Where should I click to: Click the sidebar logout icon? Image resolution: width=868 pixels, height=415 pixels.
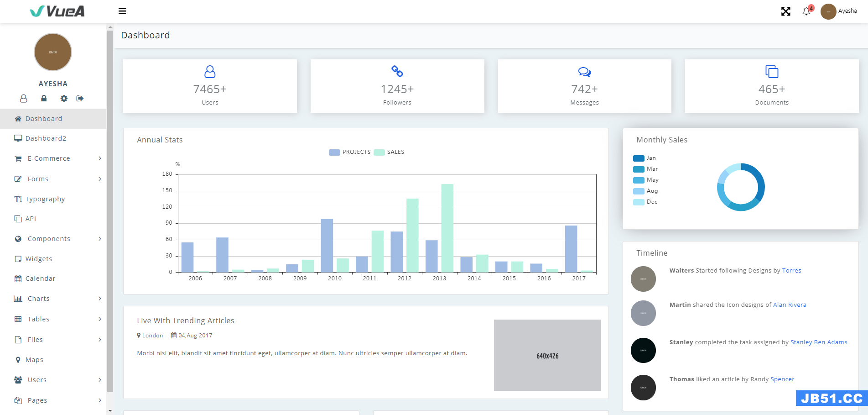tap(80, 98)
